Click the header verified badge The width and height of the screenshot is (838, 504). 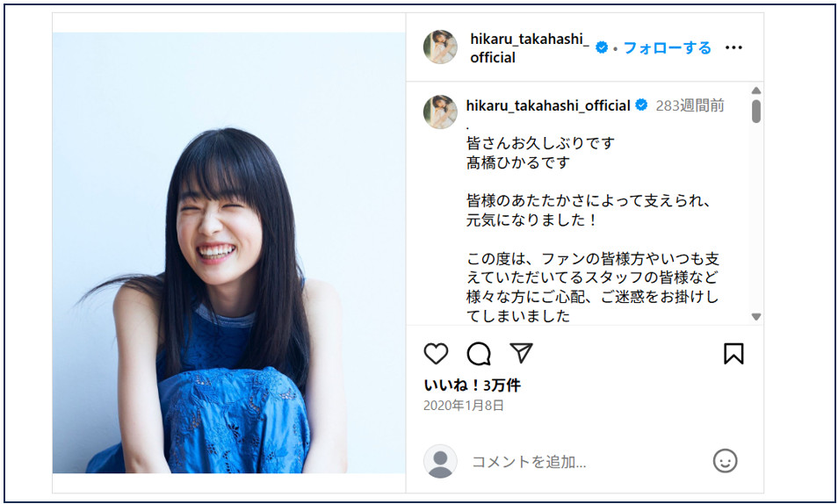tap(602, 47)
